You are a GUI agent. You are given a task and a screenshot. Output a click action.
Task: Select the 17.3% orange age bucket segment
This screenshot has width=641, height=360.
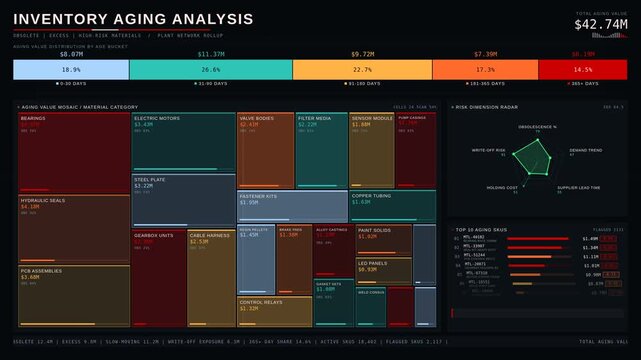click(485, 70)
